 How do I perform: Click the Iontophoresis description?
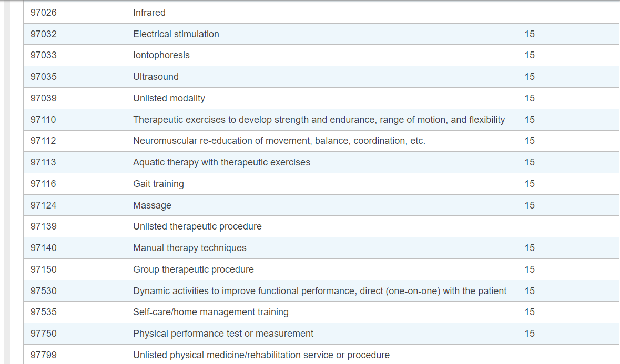pos(161,55)
